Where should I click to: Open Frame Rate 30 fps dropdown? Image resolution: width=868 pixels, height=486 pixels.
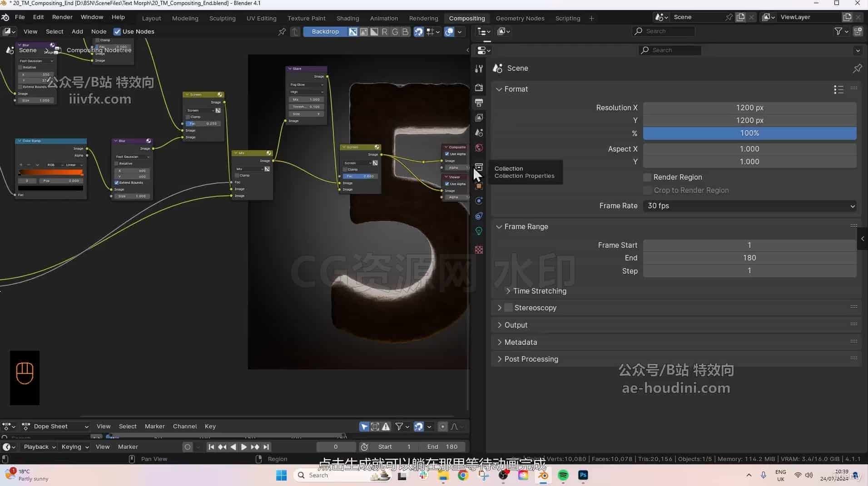749,206
